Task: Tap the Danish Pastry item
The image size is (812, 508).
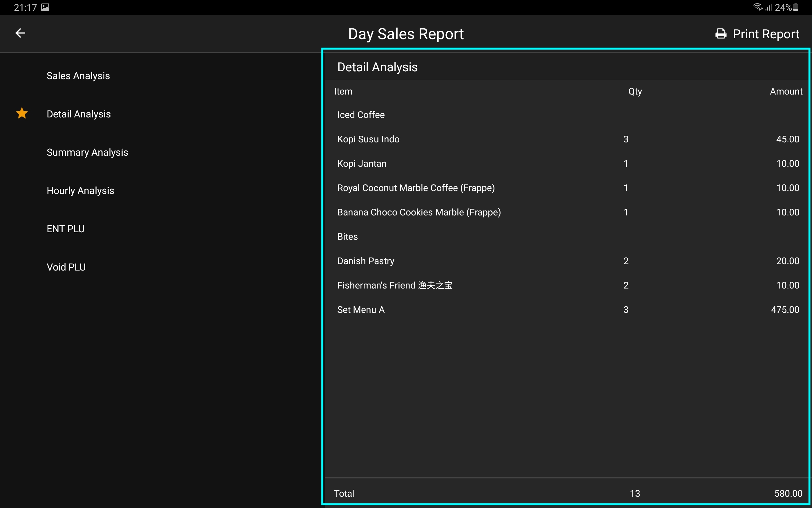Action: pyautogui.click(x=365, y=261)
